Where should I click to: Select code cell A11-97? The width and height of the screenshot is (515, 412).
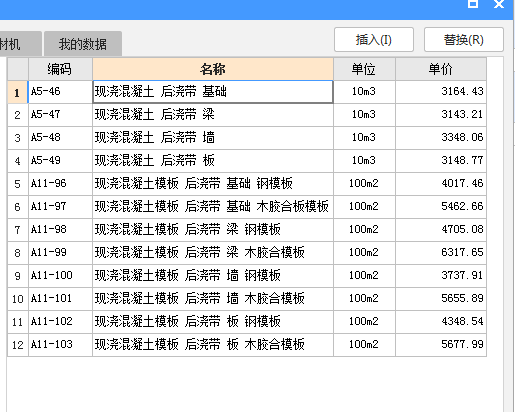(x=60, y=207)
